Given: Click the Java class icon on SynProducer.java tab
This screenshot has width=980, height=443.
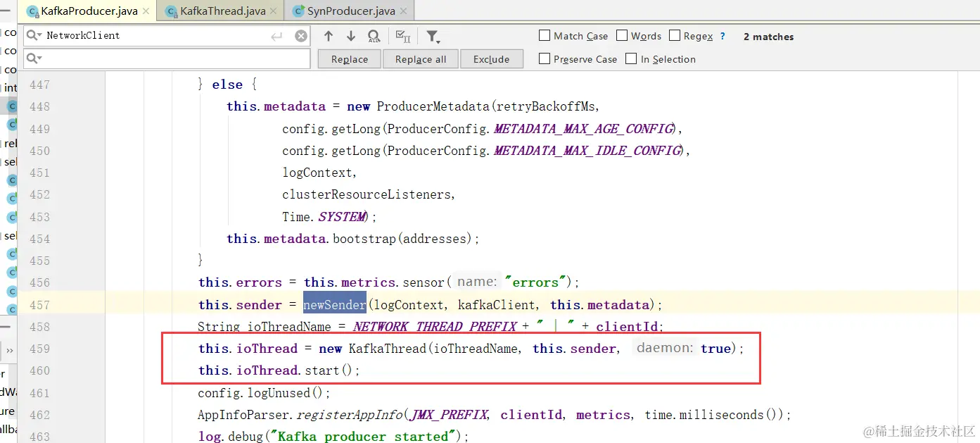Looking at the screenshot, I should (298, 11).
